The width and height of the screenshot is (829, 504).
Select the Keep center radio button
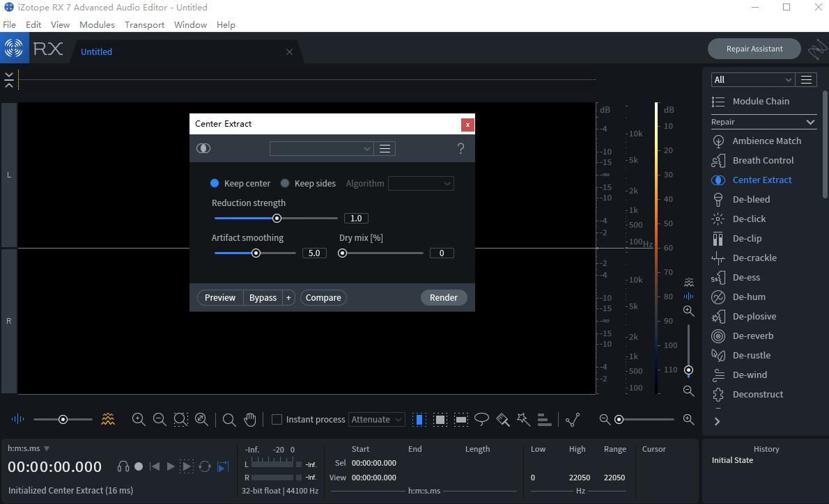215,183
